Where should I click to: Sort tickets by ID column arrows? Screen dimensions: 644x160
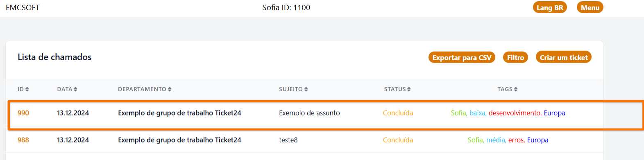pos(27,89)
